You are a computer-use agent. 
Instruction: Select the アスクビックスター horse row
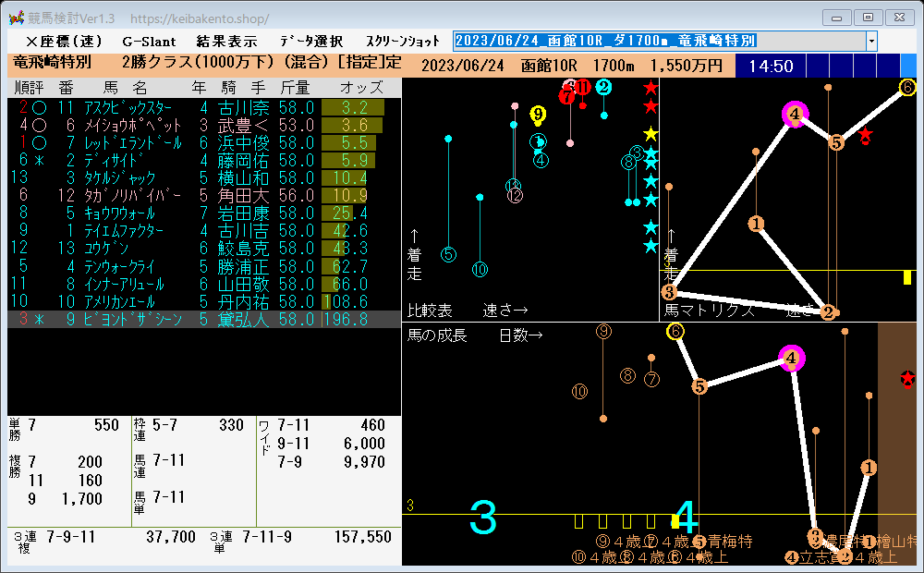click(204, 107)
